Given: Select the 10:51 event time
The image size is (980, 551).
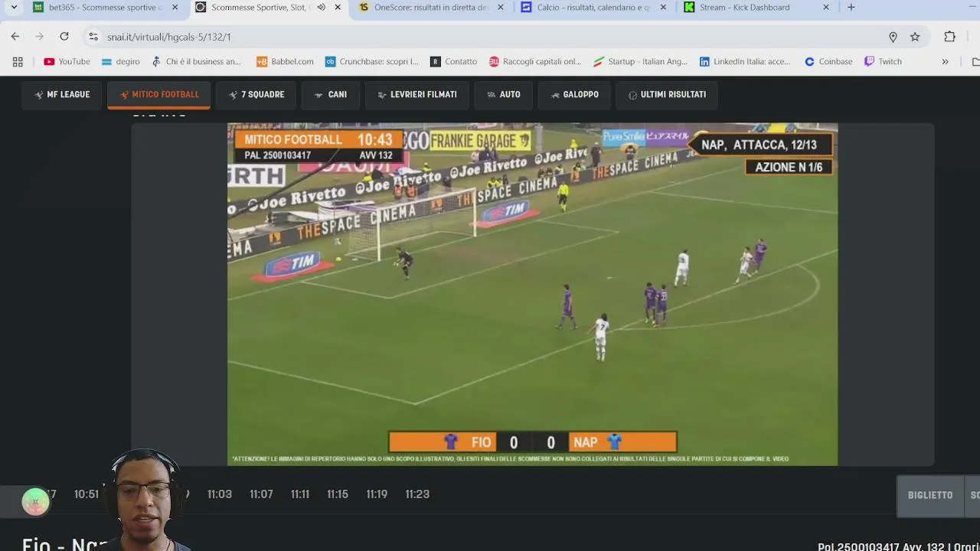Looking at the screenshot, I should [x=87, y=494].
